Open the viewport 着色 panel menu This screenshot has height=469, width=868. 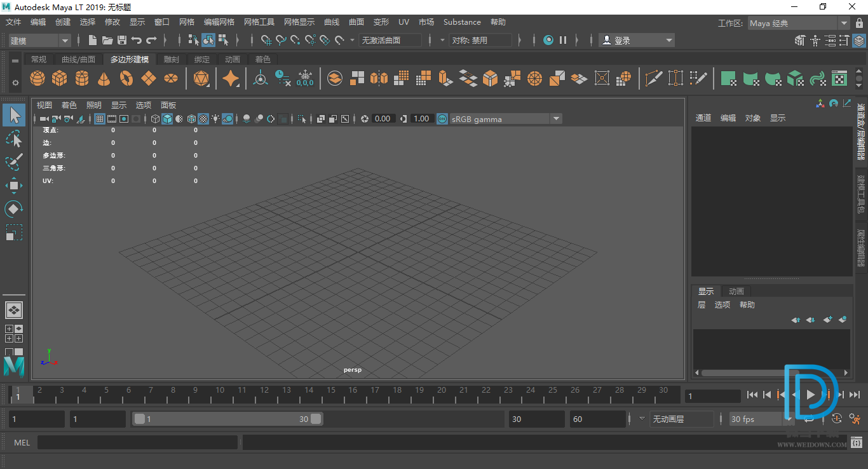[69, 105]
